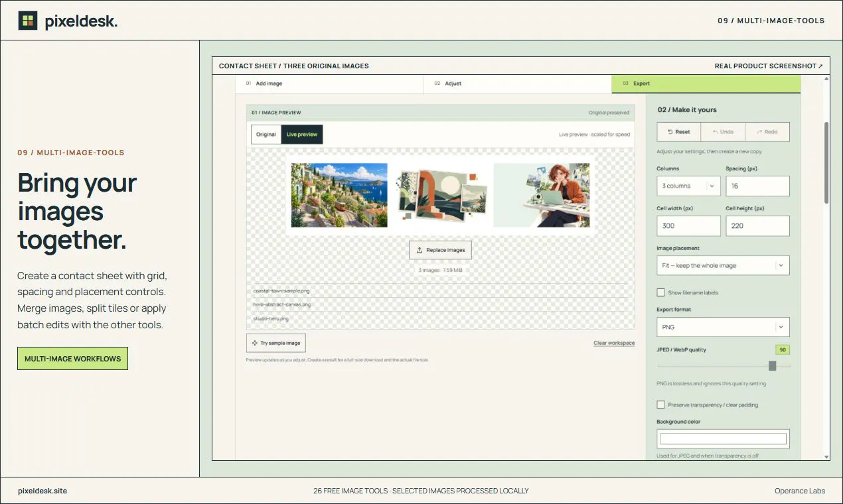Follow the Clear workspace link

click(x=614, y=343)
